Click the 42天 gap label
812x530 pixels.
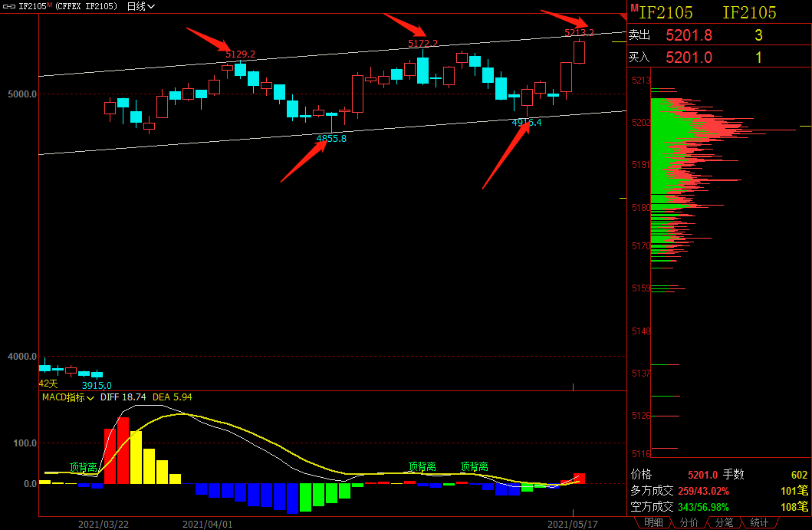tap(48, 384)
